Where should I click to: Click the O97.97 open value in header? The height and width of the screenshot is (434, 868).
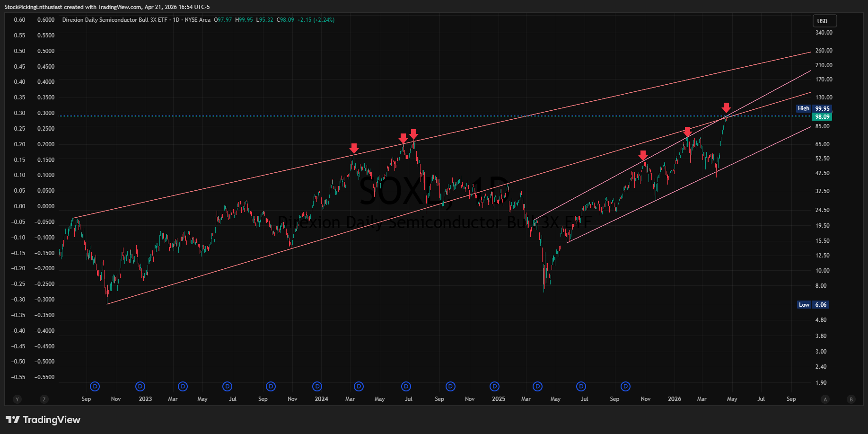[x=223, y=20]
